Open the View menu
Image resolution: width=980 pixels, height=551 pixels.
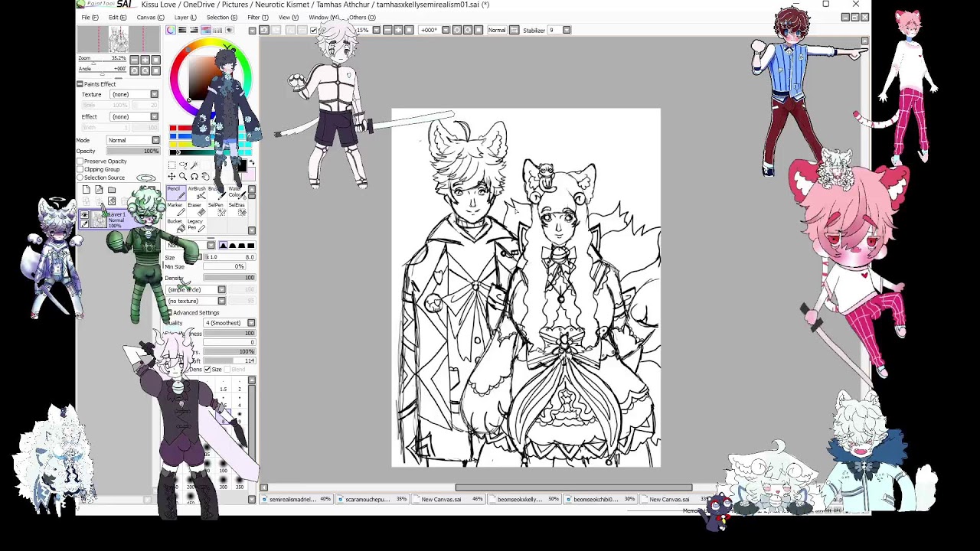(x=288, y=17)
